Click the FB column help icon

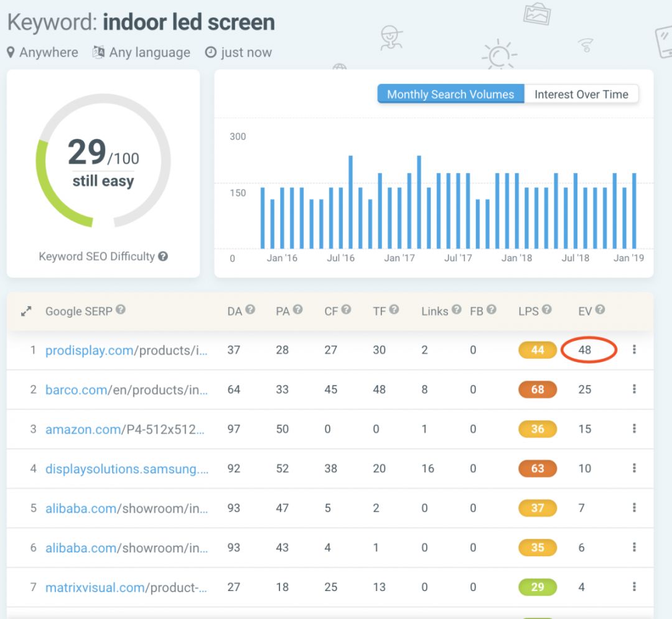coord(492,309)
